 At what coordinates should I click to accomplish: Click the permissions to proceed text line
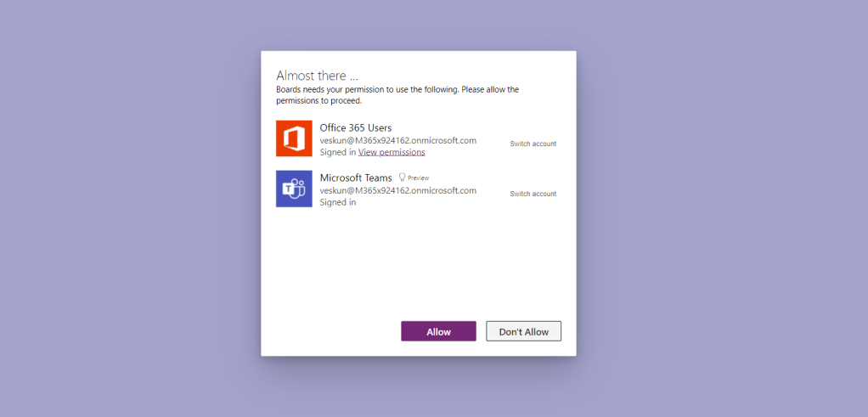pos(318,100)
